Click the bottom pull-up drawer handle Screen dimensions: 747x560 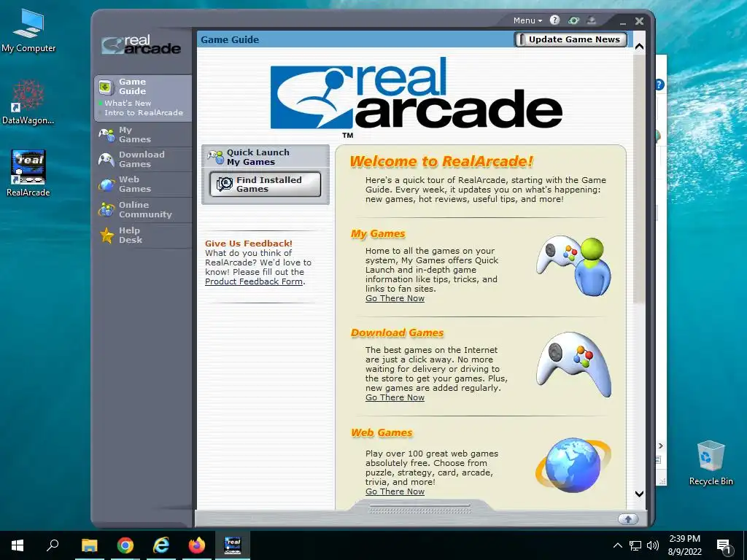point(419,508)
